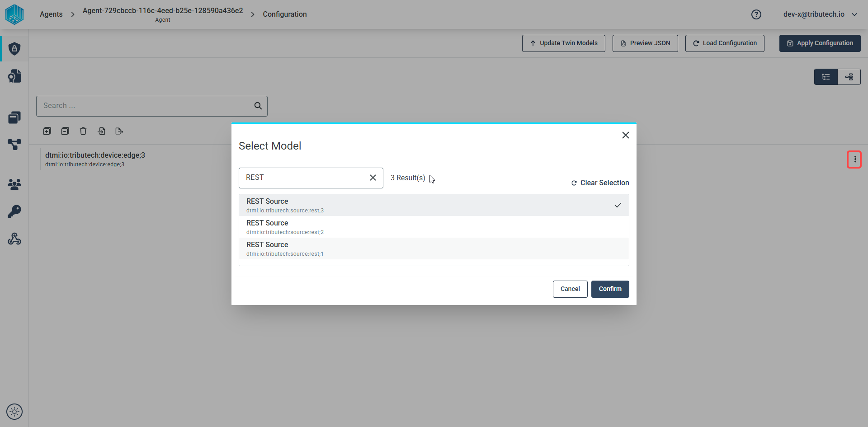Confirm the selected model
This screenshot has width=868, height=427.
click(x=610, y=289)
